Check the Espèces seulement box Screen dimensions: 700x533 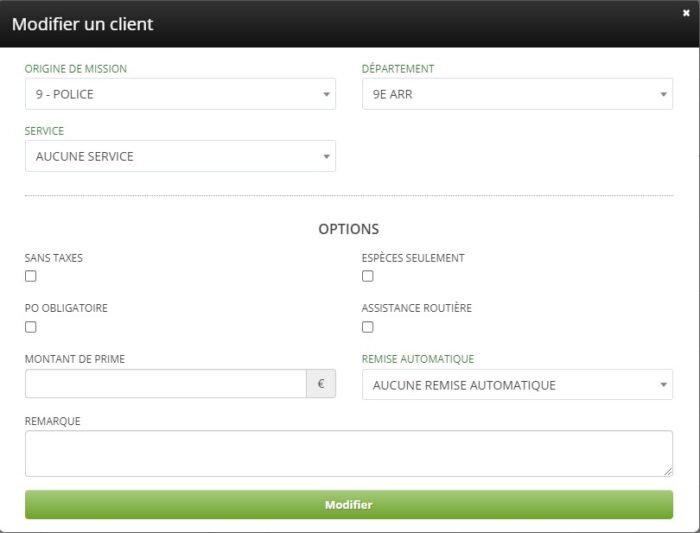pos(368,276)
